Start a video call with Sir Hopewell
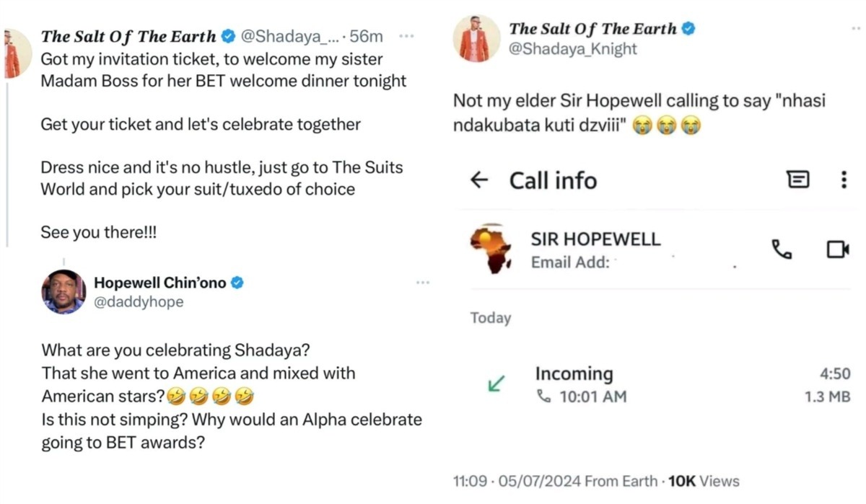866x504 pixels. 837,249
